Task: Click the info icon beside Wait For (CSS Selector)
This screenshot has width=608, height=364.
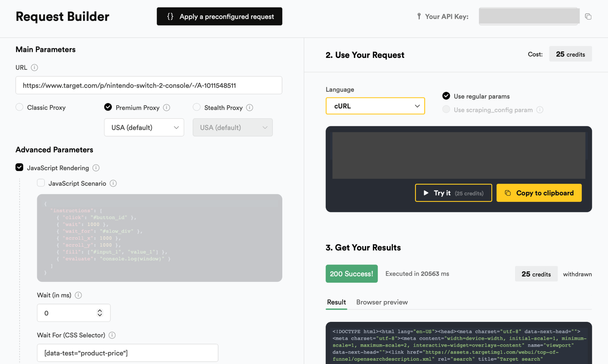Action: coord(112,335)
